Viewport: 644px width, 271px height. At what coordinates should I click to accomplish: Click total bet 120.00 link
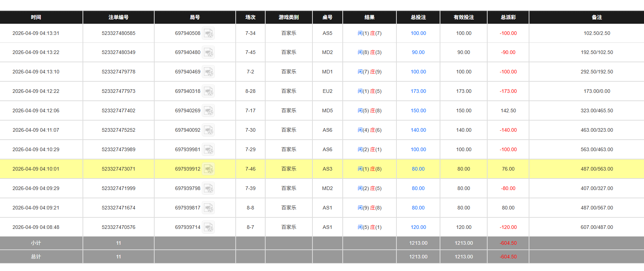(x=418, y=227)
